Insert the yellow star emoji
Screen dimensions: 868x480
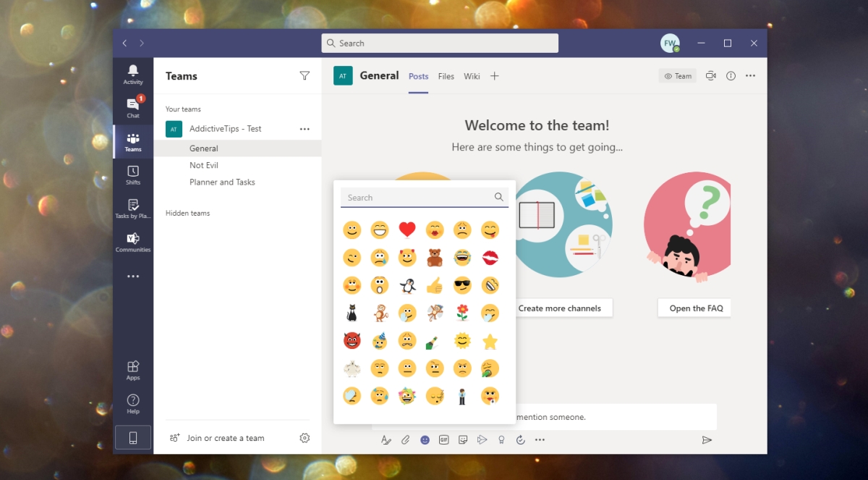pos(490,340)
